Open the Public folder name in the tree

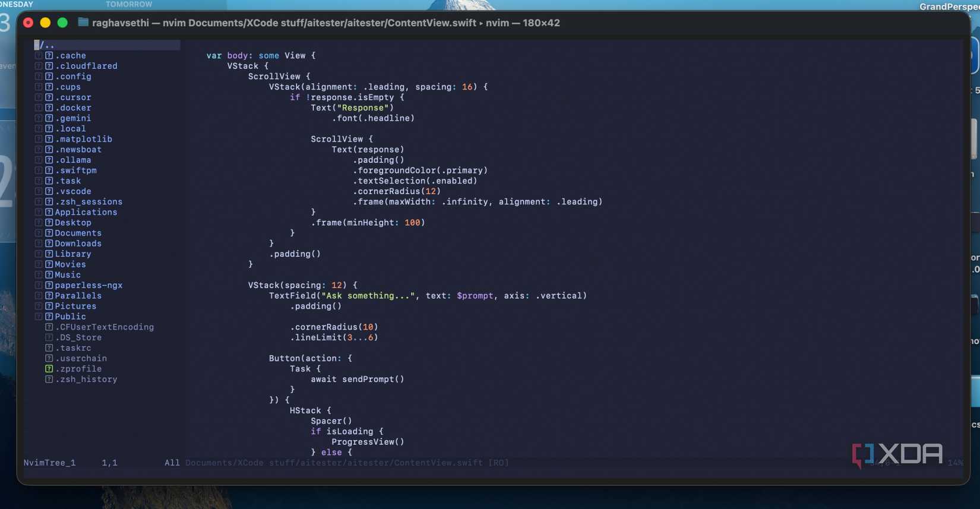click(x=71, y=317)
